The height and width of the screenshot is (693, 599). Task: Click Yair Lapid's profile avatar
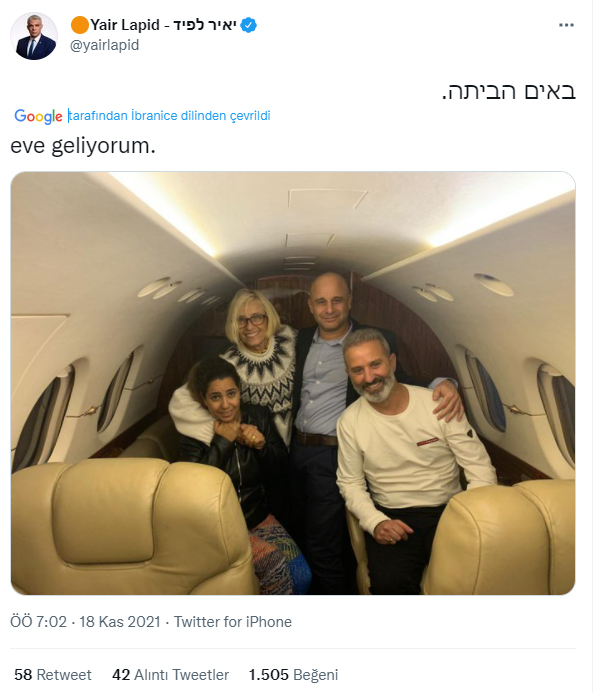pos(34,36)
